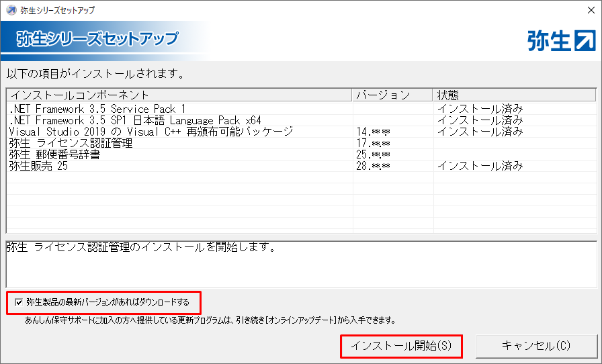
Task: Uncheck the 弥生製品の最新バージョン download checkbox
Action: [18, 302]
